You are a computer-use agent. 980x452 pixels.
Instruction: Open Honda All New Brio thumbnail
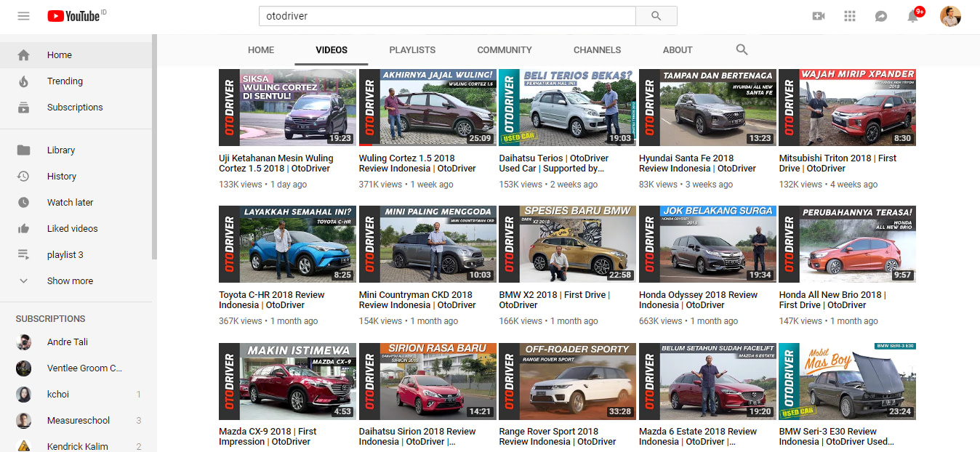pos(848,244)
